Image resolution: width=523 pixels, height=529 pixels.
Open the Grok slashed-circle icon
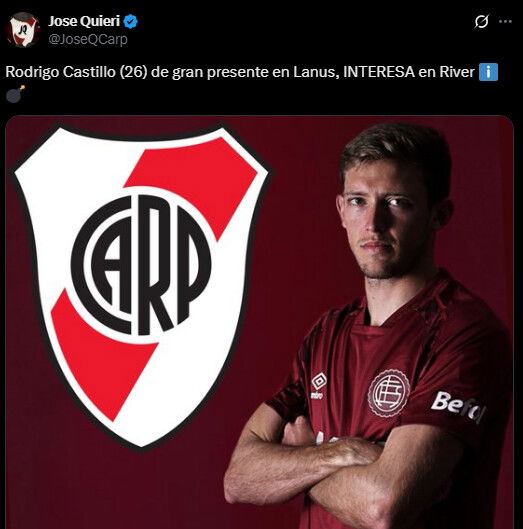[481, 22]
